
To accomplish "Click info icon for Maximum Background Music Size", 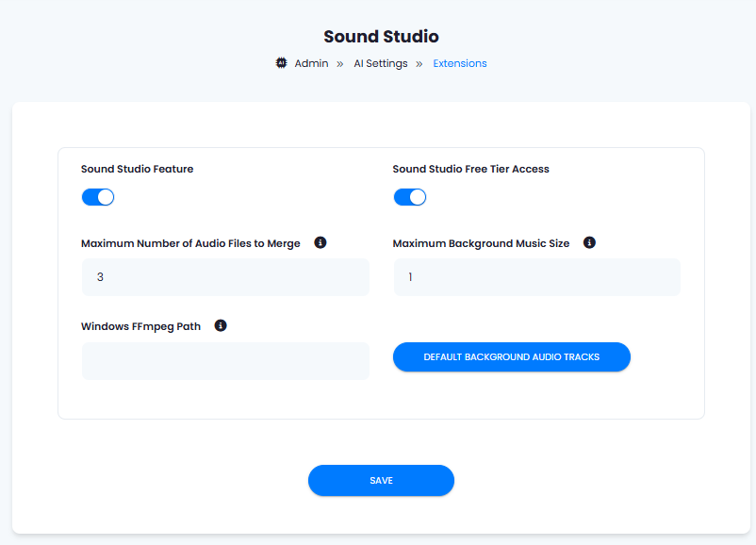I will (x=589, y=242).
